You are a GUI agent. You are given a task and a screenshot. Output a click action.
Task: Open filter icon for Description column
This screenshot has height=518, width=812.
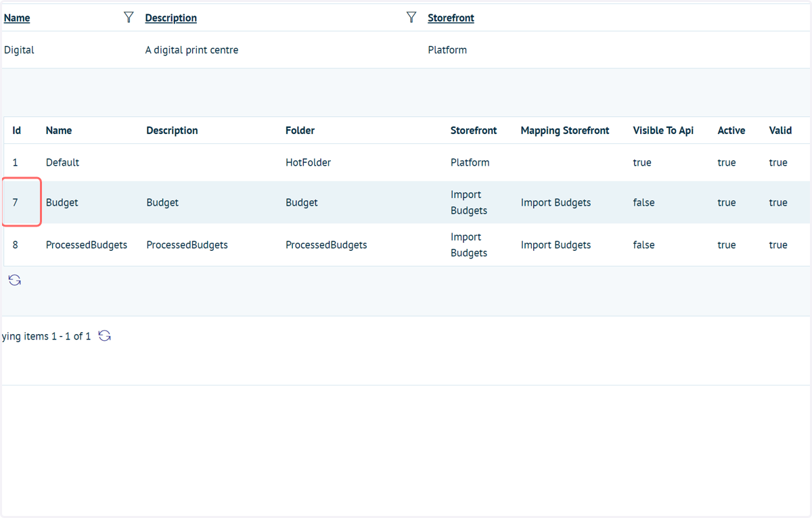click(411, 18)
